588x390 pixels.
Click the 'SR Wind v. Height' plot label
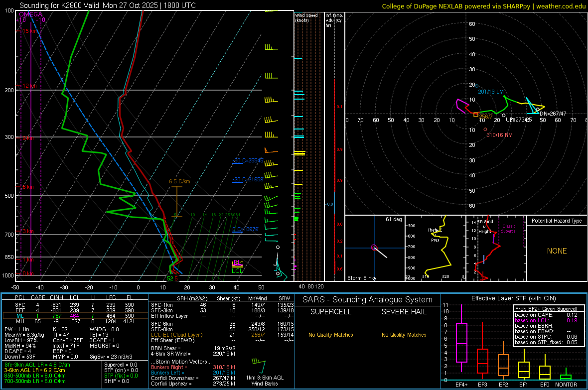click(485, 227)
